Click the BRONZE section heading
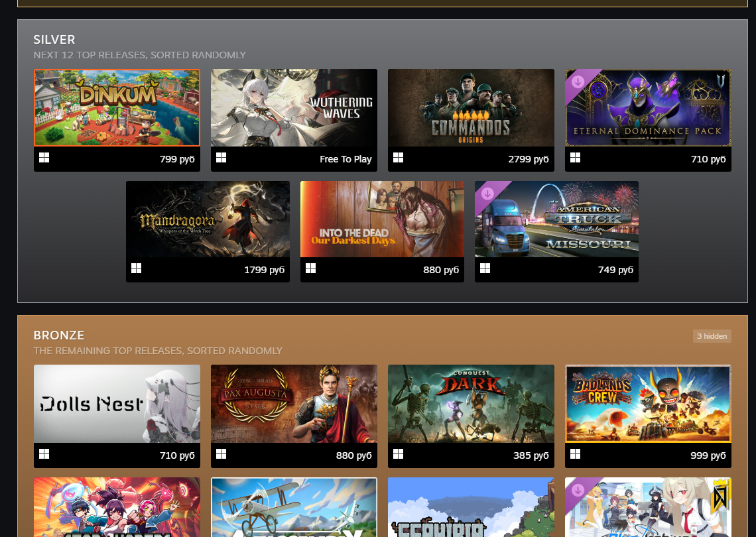The width and height of the screenshot is (756, 537). (x=59, y=335)
